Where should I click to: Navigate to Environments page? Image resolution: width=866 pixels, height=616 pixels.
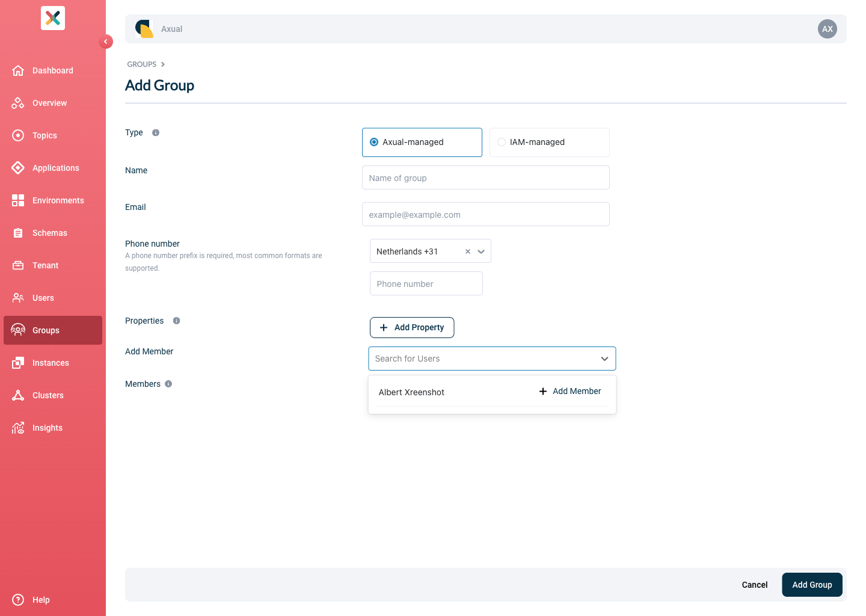coord(53,200)
